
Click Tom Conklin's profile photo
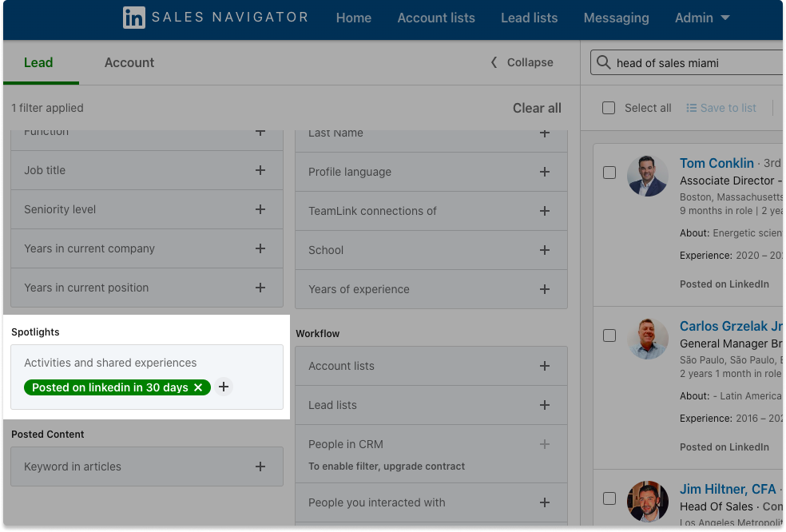(x=647, y=176)
